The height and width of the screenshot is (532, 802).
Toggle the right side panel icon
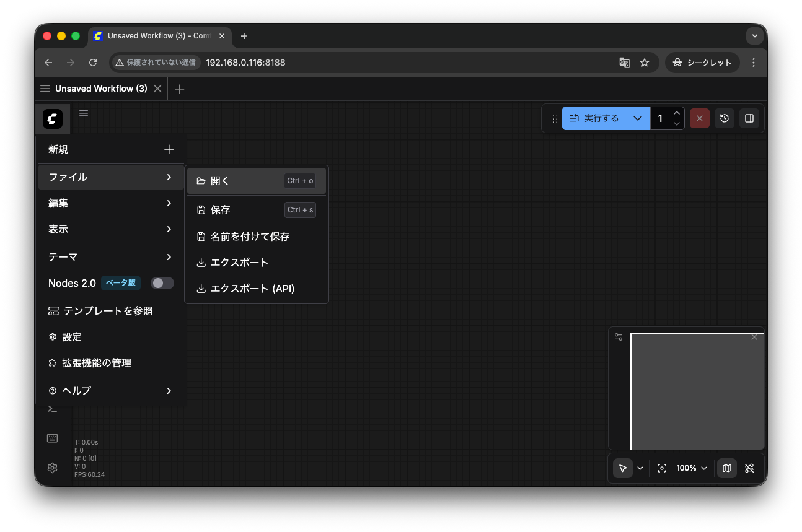(749, 118)
